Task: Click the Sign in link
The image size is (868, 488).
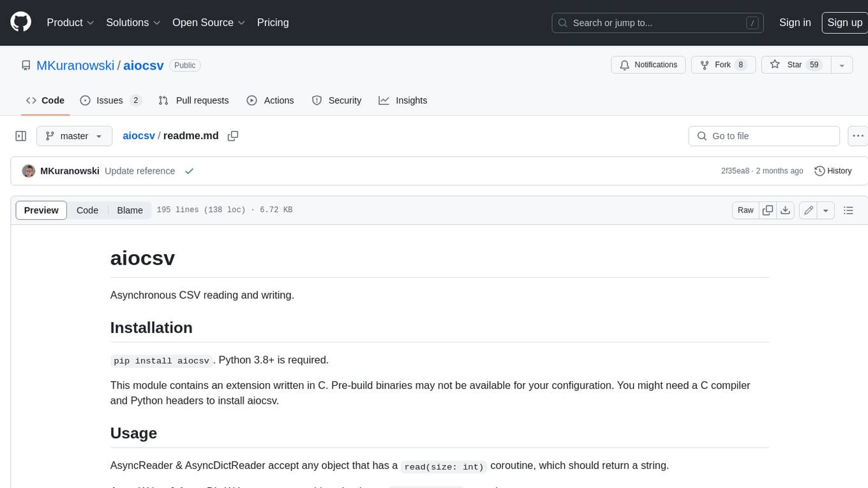Action: point(795,22)
